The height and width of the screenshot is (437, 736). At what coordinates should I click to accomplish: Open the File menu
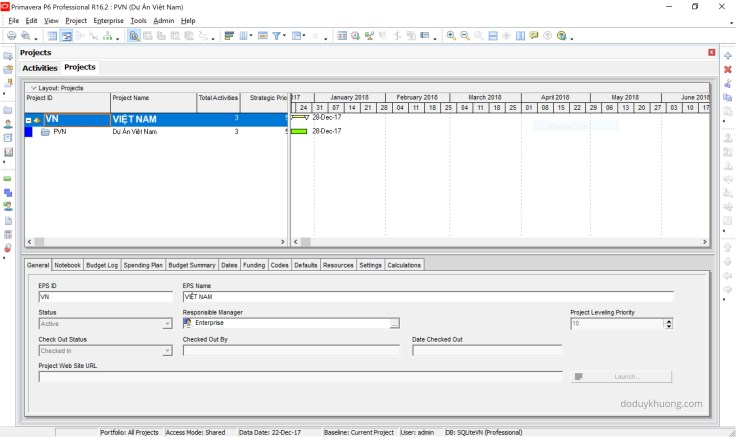click(14, 21)
